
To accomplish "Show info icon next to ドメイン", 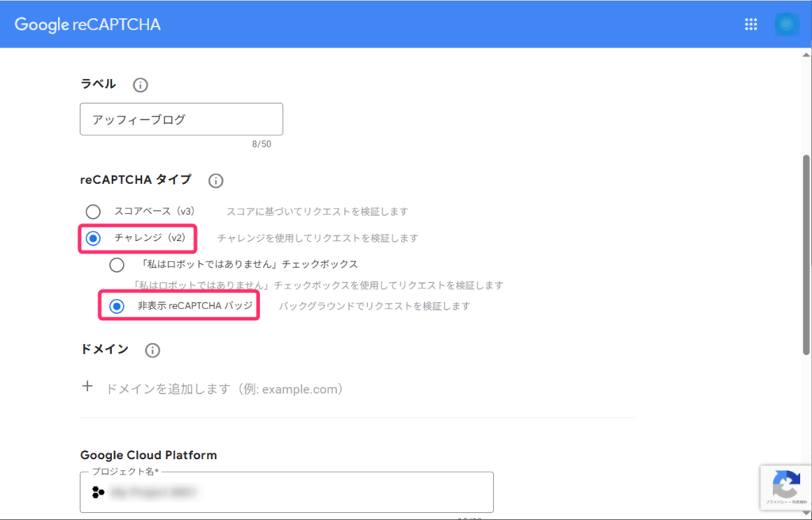I will click(x=152, y=350).
